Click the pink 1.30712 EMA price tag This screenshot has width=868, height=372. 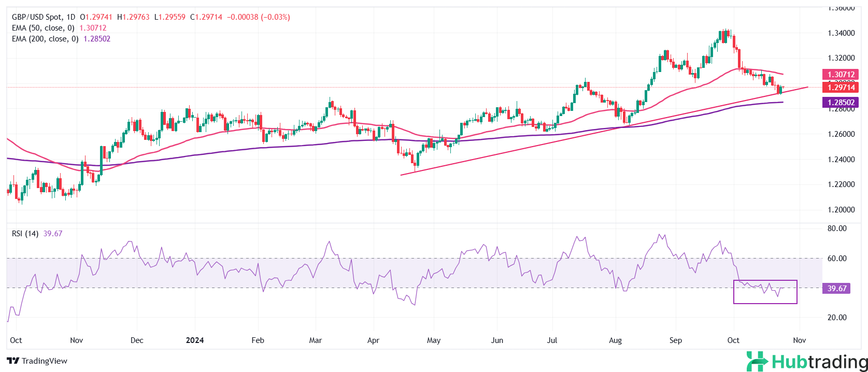tap(841, 75)
